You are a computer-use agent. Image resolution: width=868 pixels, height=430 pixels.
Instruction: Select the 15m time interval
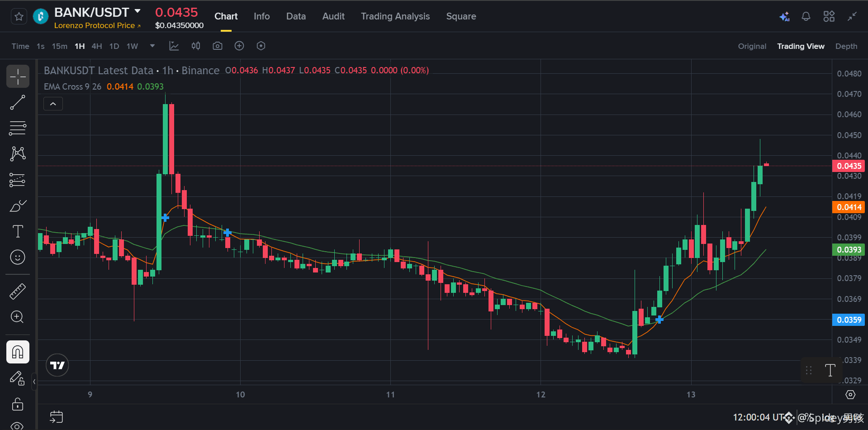pyautogui.click(x=59, y=46)
